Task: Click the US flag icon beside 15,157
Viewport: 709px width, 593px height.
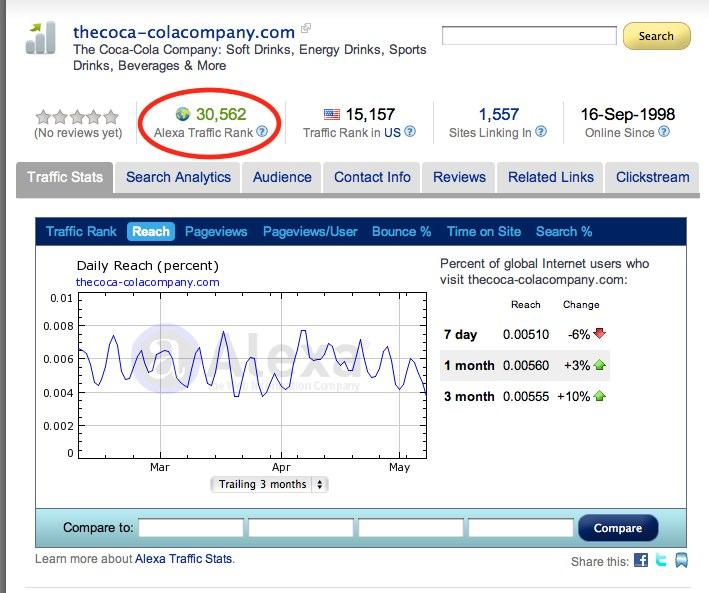Action: [x=332, y=114]
